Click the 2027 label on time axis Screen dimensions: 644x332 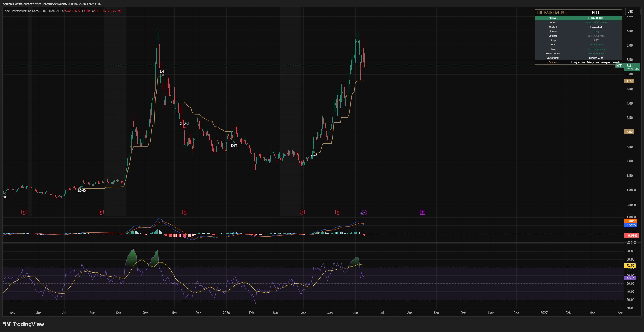click(544, 313)
